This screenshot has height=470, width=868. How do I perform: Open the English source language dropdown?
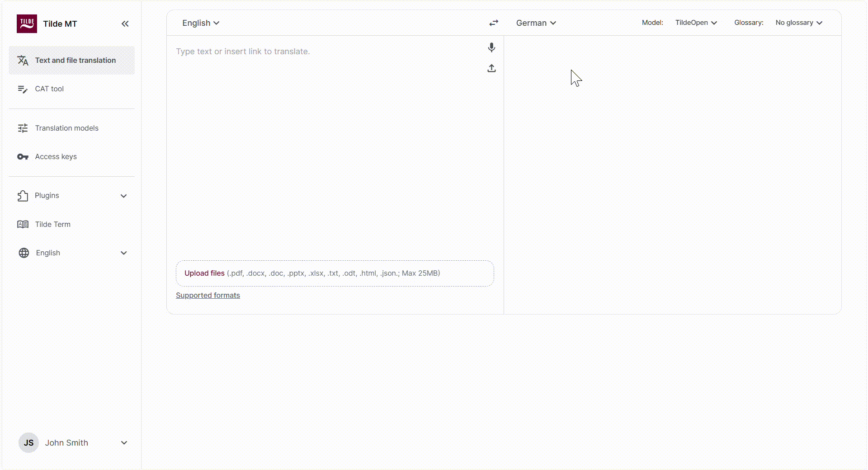click(200, 23)
